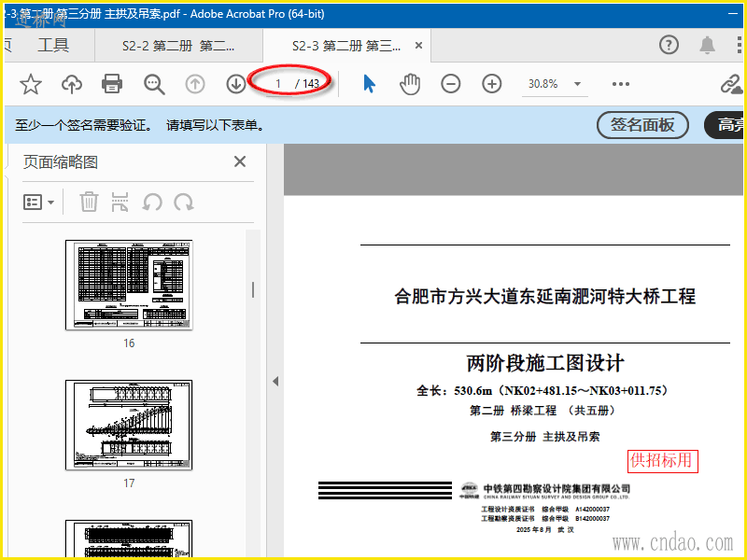Select page 17 thumbnail

(129, 425)
